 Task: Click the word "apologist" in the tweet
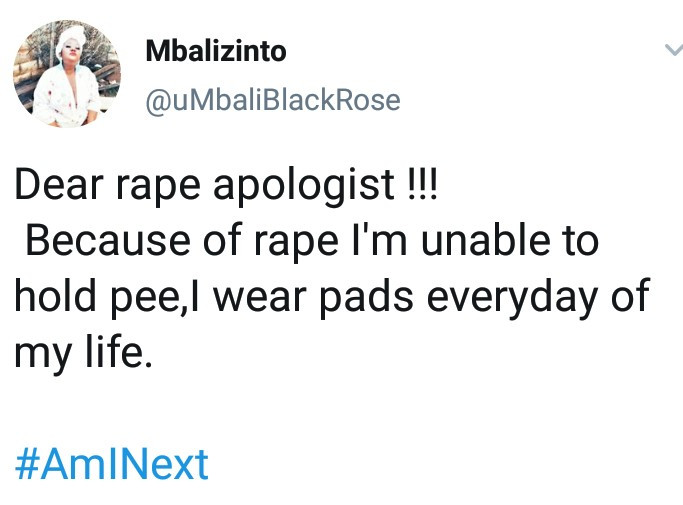(x=304, y=186)
